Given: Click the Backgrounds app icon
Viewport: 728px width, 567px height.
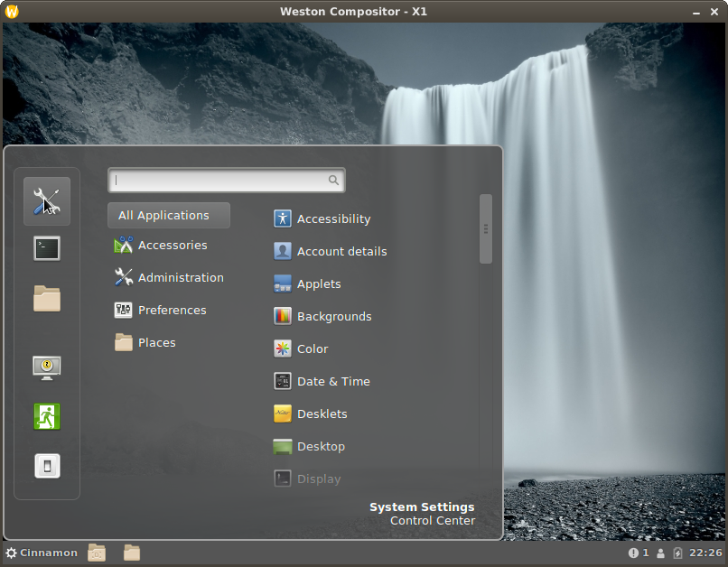Looking at the screenshot, I should coord(283,316).
